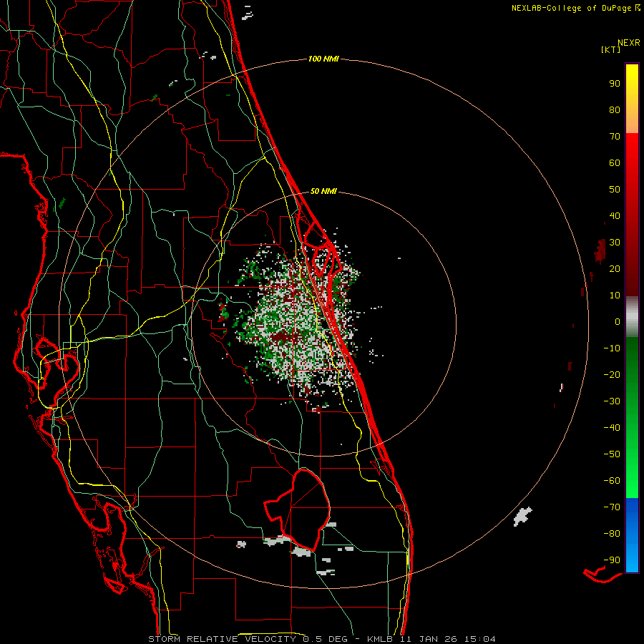Click the -80 value on velocity scale
Viewport: 644px width, 644px height.
(x=612, y=534)
